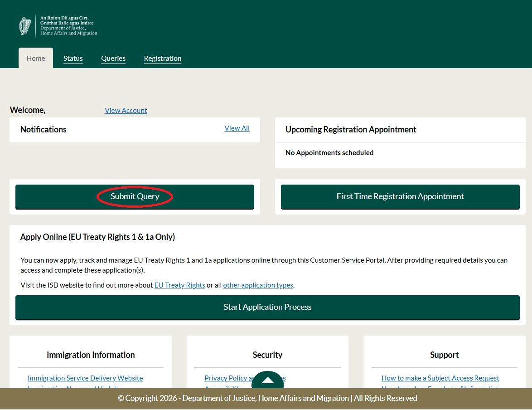532x410 pixels.
Task: Click the Security section heading
Action: click(x=267, y=355)
